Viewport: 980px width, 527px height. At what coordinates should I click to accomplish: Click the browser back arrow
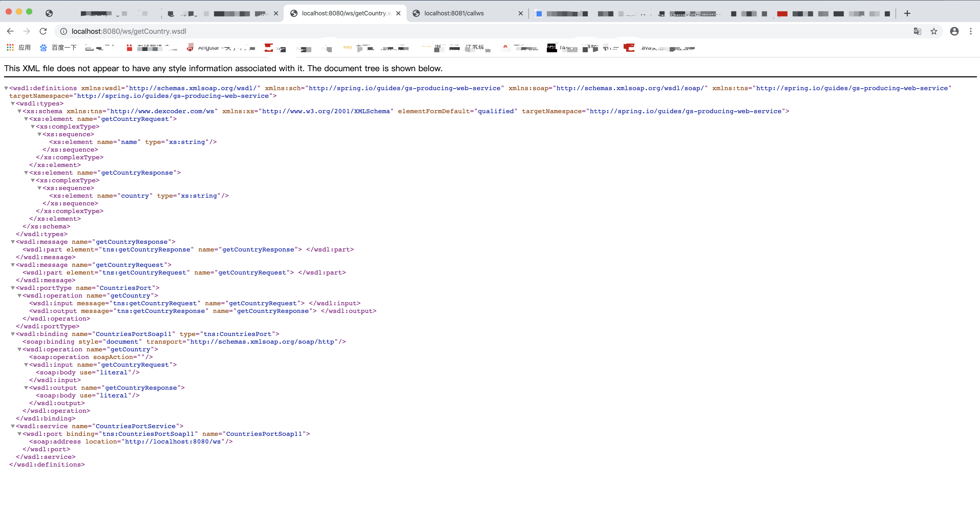(10, 31)
